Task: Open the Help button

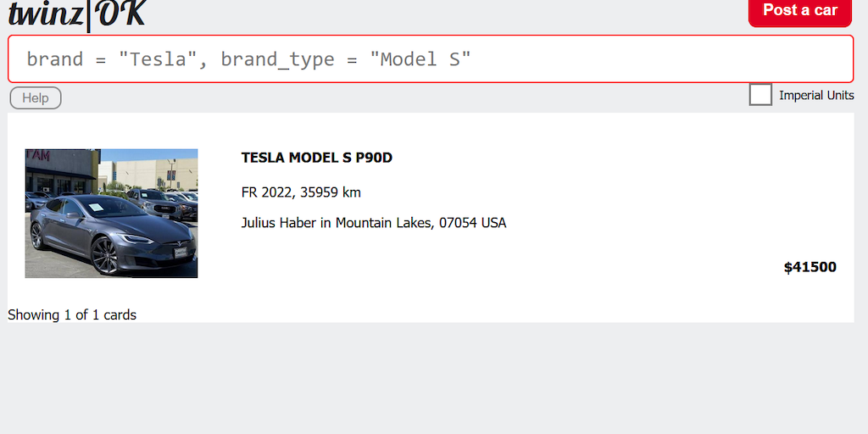Action: 36,98
